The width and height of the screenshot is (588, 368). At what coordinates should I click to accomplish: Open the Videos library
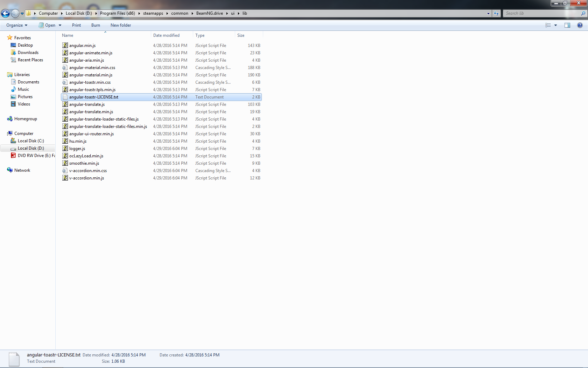[x=24, y=104]
